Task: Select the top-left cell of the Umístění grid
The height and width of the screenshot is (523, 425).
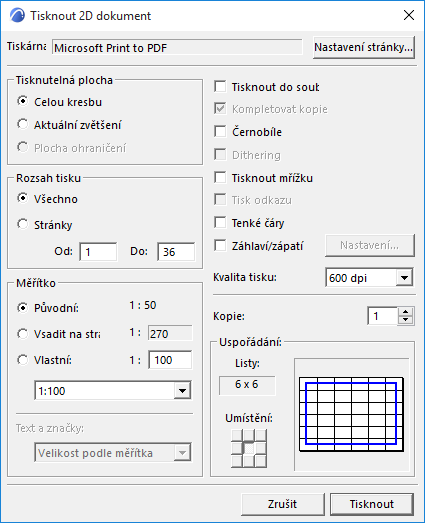Action: click(237, 435)
